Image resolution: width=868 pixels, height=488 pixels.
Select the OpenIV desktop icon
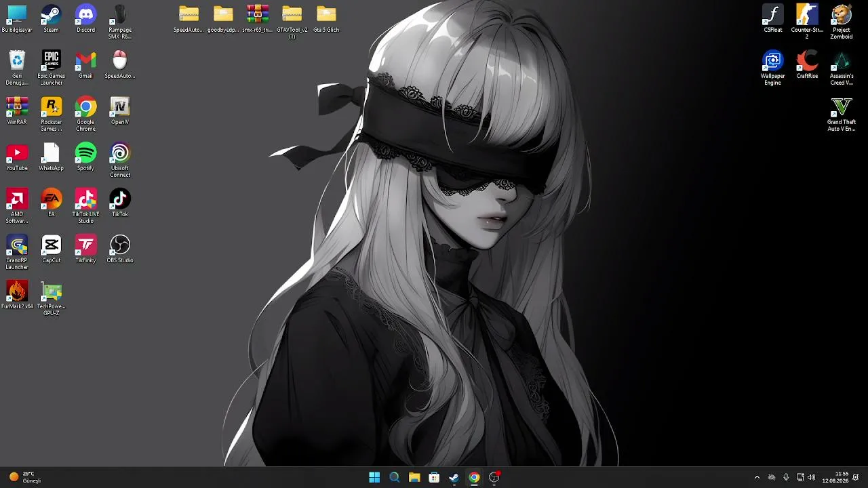click(120, 111)
